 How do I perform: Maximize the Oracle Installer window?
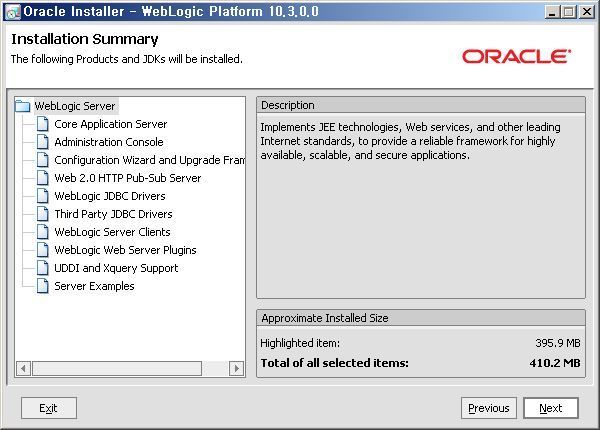569,12
